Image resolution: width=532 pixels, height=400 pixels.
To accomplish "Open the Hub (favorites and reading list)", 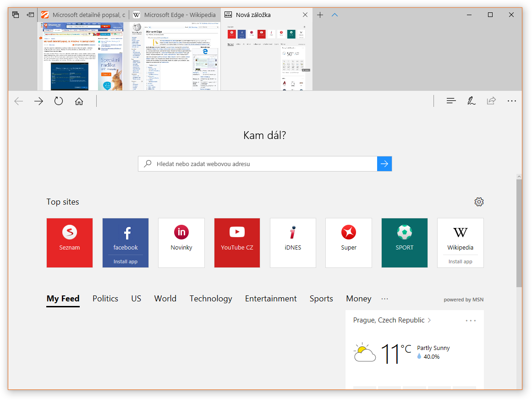I will [x=451, y=101].
